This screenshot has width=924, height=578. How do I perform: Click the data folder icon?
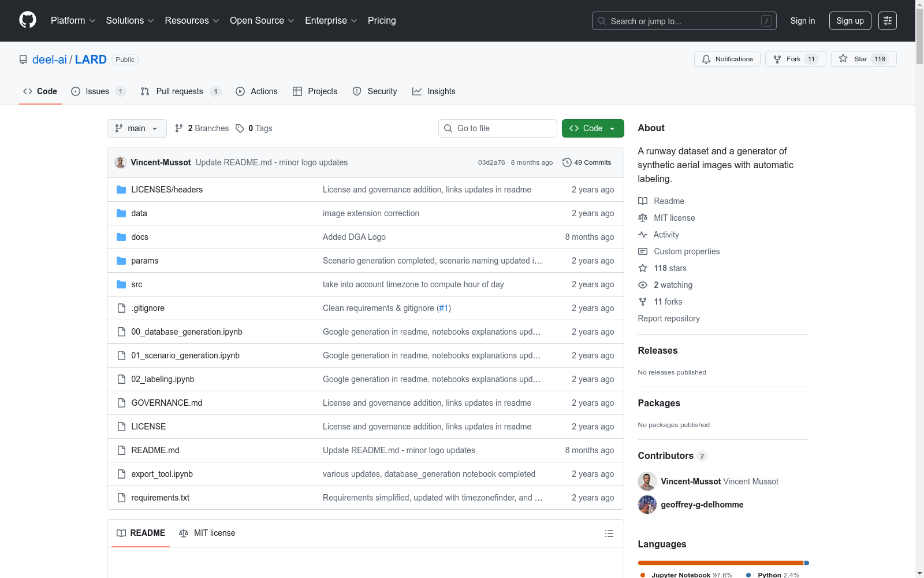pyautogui.click(x=121, y=213)
